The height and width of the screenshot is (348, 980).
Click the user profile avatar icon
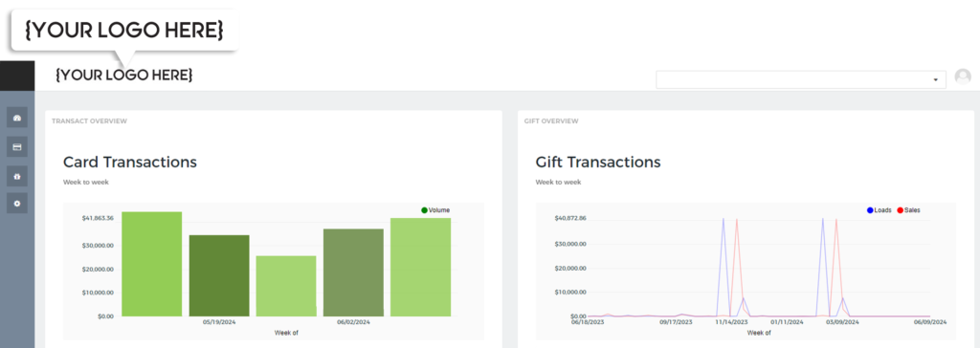963,76
